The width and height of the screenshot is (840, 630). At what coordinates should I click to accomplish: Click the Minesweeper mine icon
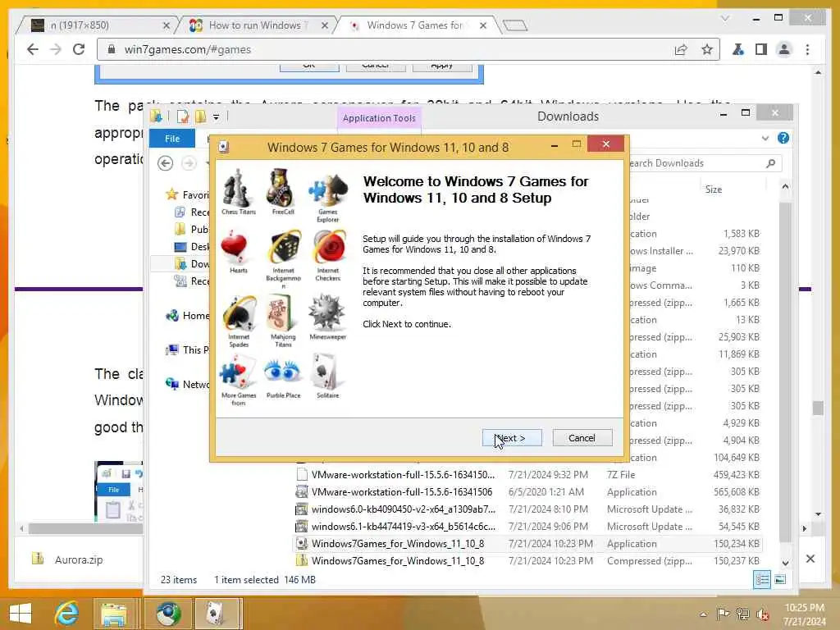click(x=327, y=313)
